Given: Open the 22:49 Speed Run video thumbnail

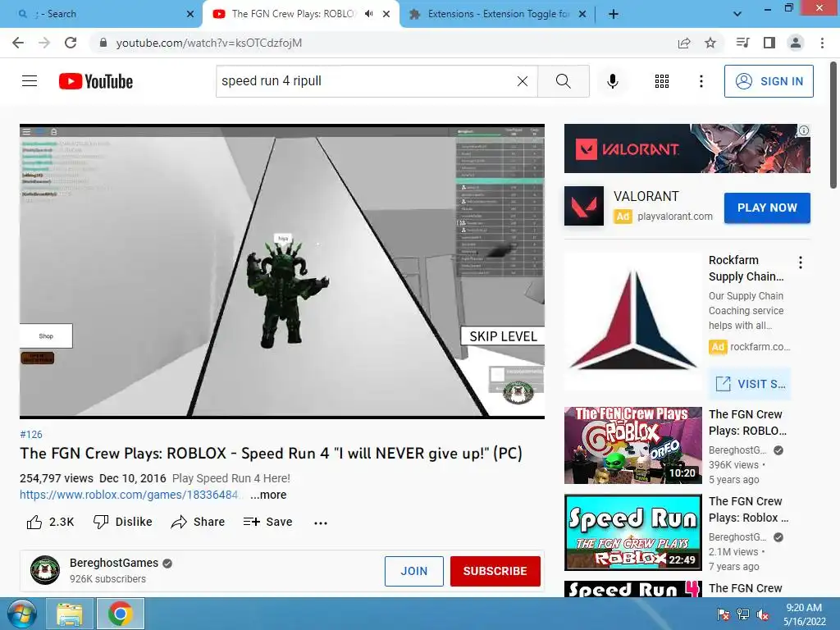Looking at the screenshot, I should [632, 532].
